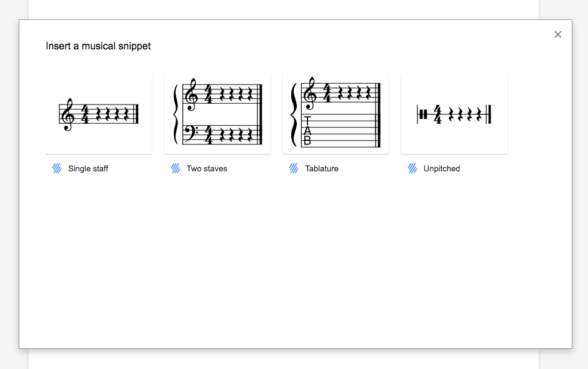Image resolution: width=588 pixels, height=369 pixels.
Task: Click the blue striped icon beside Tablature
Action: (x=294, y=168)
